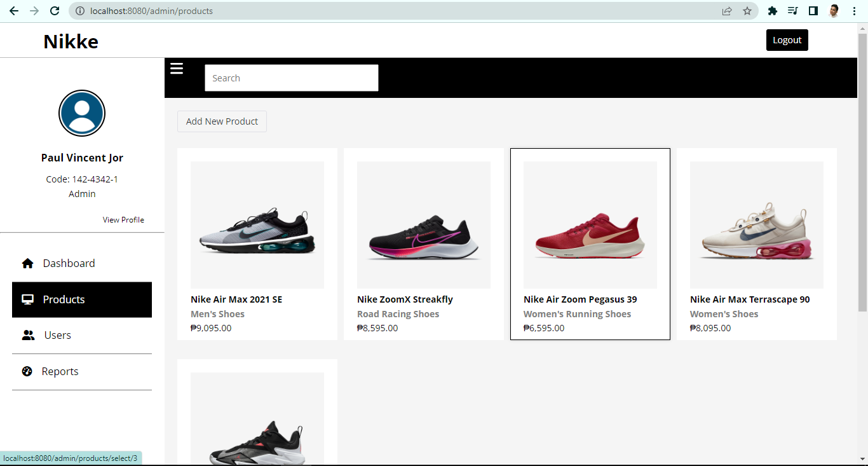The height and width of the screenshot is (466, 868).
Task: Click the admin profile avatar picture
Action: coord(81,113)
